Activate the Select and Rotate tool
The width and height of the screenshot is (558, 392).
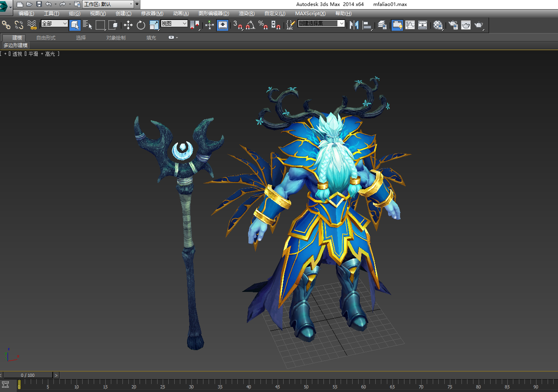pos(141,25)
